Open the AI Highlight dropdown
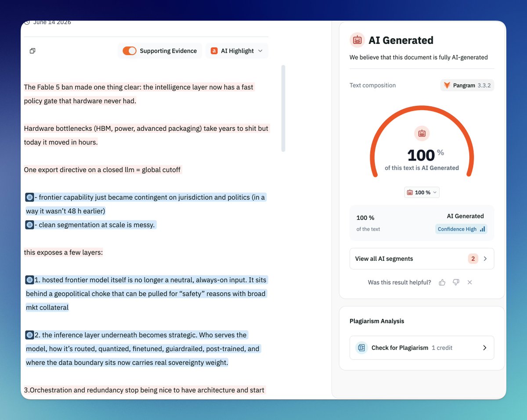Viewport: 527px width, 420px height. click(237, 51)
